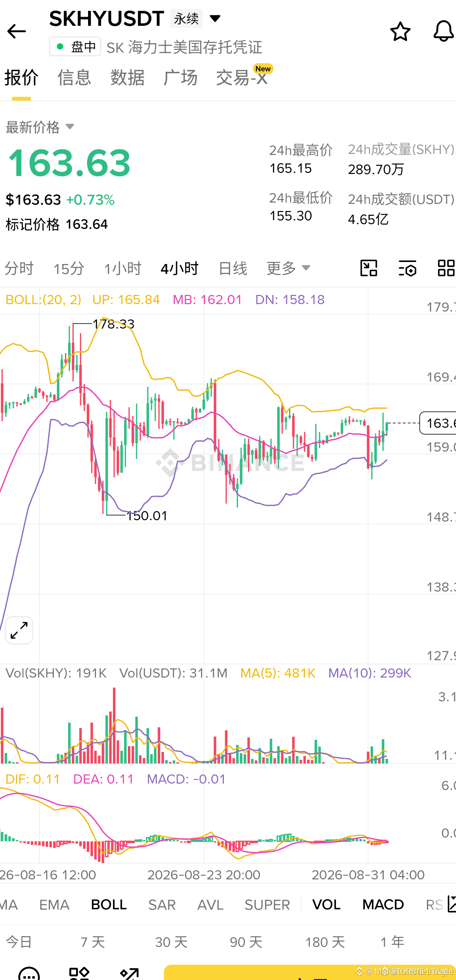
Task: Open chart indicator settings icon
Action: coord(407,268)
